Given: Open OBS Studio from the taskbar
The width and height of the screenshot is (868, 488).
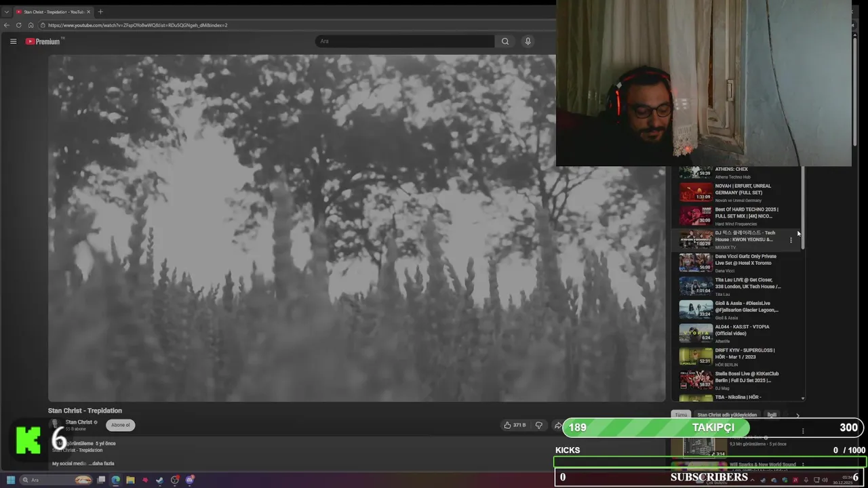Looking at the screenshot, I should pos(175,480).
